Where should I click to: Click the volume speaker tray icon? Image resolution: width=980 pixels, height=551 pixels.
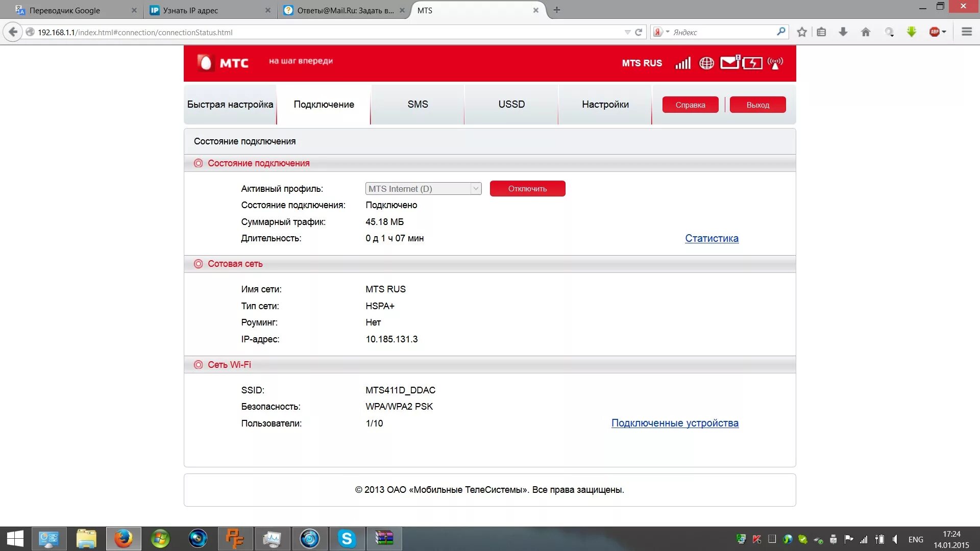pos(895,539)
